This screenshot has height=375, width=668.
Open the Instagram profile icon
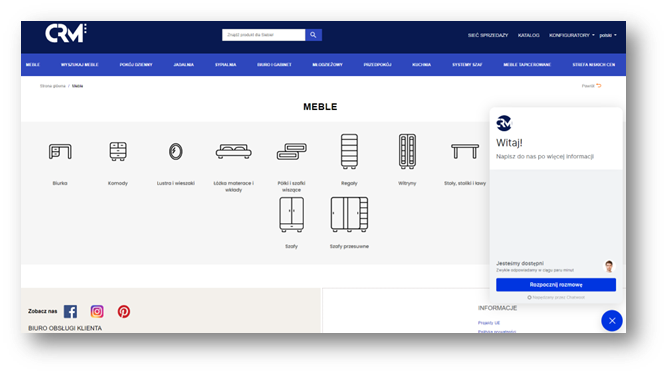tap(97, 312)
